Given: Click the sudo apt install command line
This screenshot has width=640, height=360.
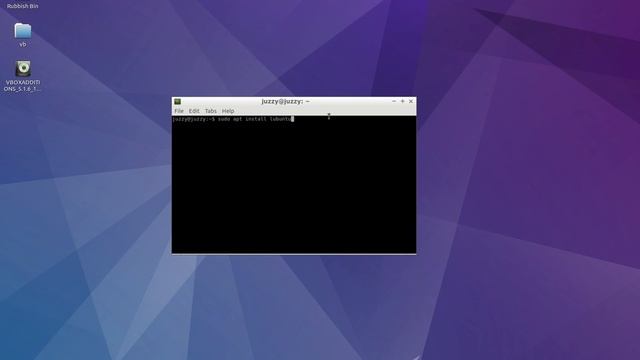Looking at the screenshot, I should [233, 119].
